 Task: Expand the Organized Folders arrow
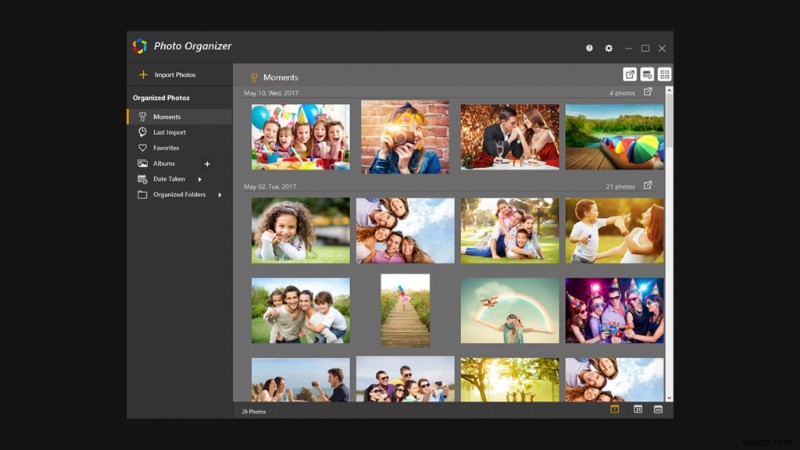click(x=220, y=195)
